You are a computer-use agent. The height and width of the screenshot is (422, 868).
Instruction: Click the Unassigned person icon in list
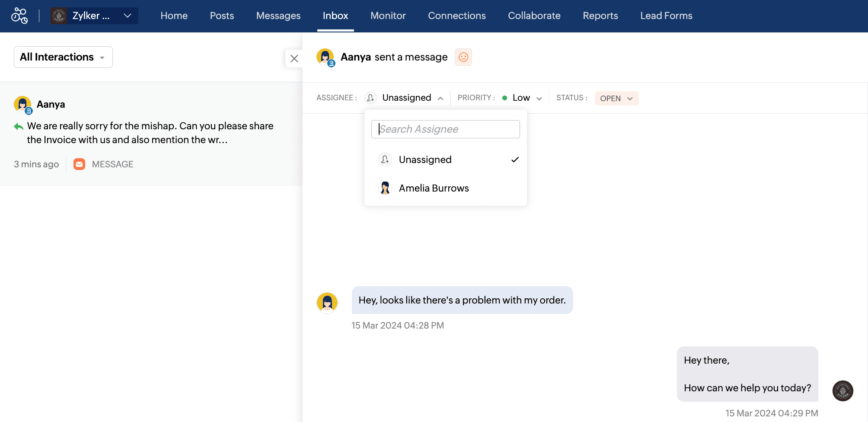pos(385,160)
